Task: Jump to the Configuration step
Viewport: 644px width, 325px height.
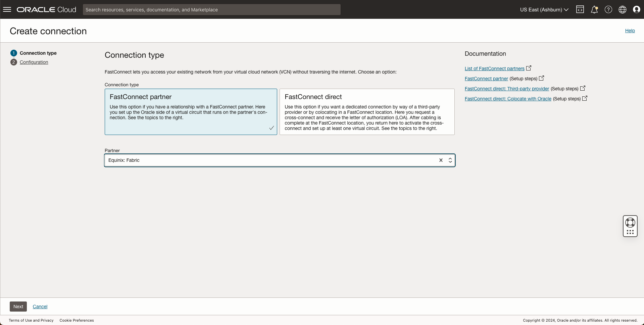Action: 34,62
